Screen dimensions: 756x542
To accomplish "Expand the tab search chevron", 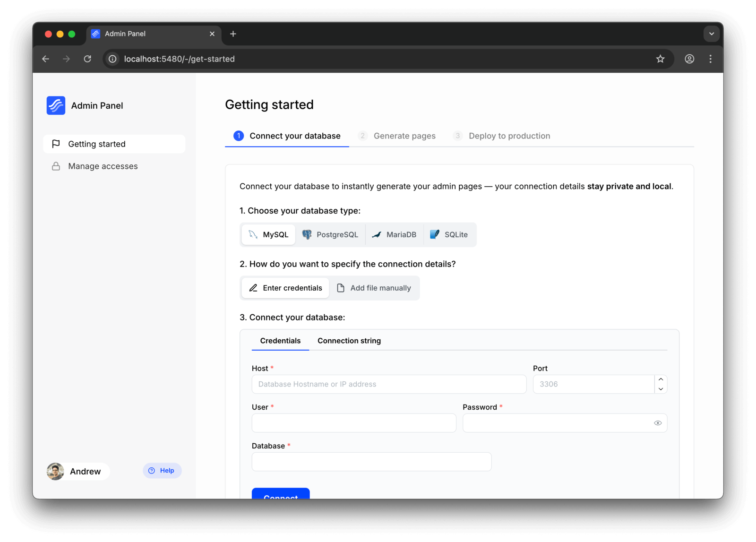I will coord(711,34).
